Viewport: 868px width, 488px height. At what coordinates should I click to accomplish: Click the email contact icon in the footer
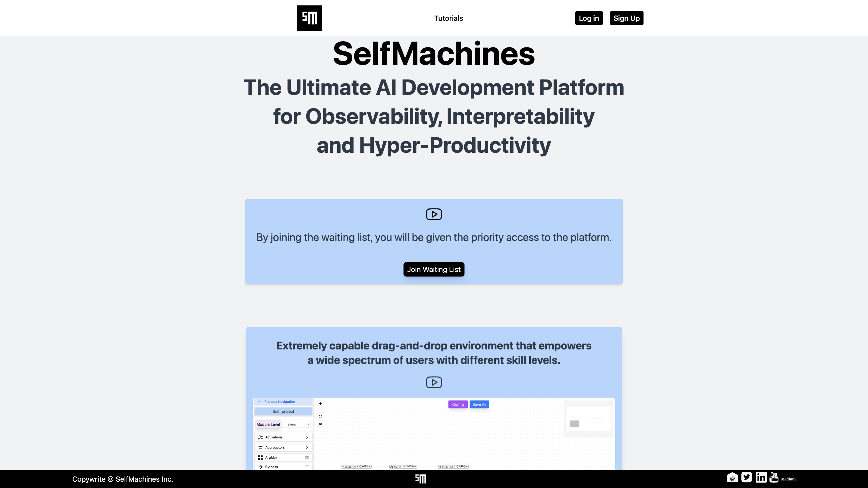[733, 477]
